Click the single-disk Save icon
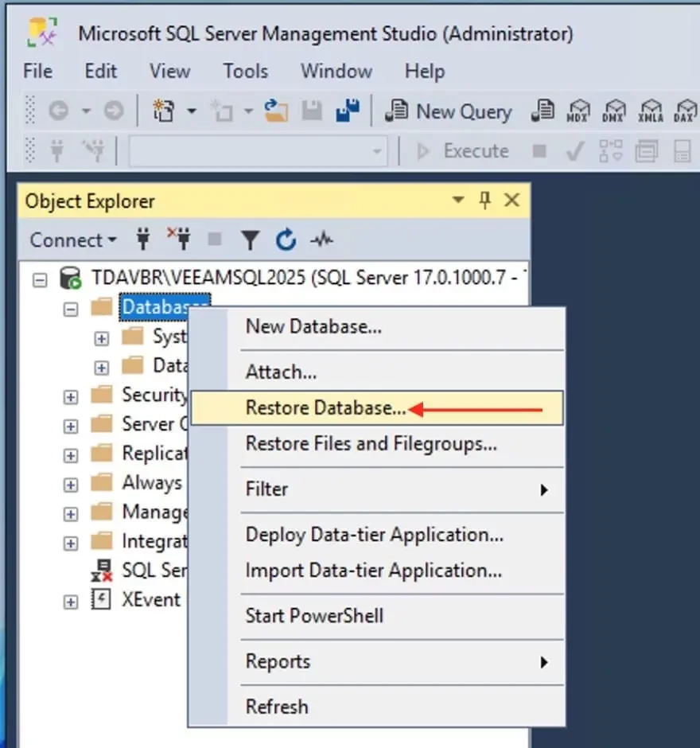700x748 pixels. pos(312,111)
